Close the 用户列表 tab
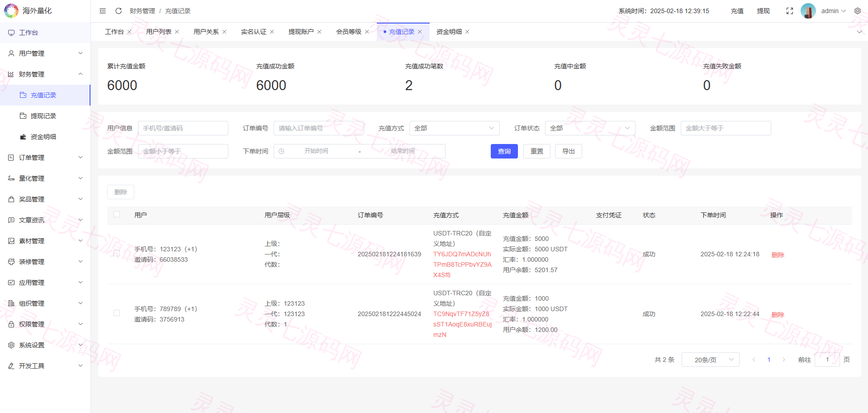 pyautogui.click(x=177, y=32)
